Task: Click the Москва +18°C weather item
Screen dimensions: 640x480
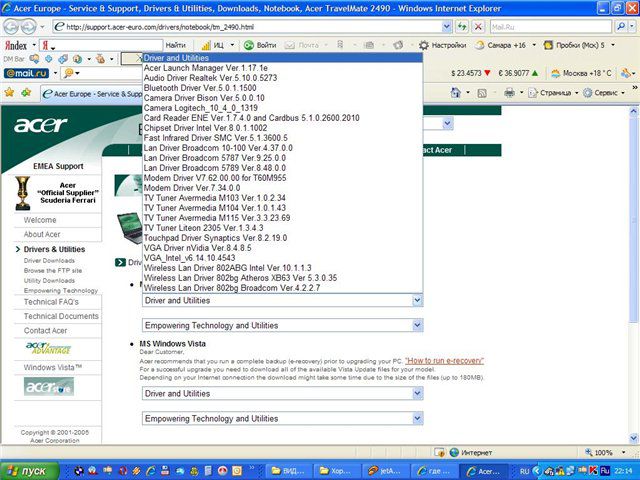Action: click(581, 73)
